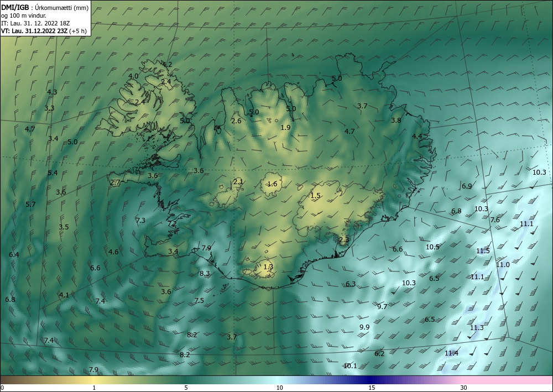Click the 15 label on the color scale

tap(372, 388)
